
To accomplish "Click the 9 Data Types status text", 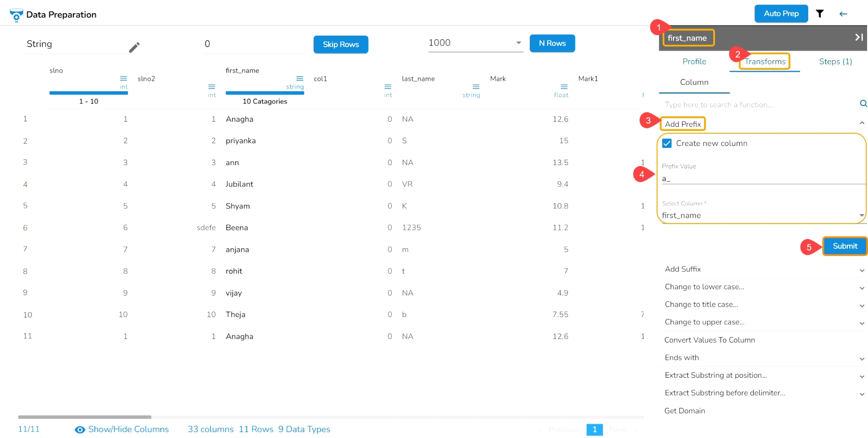I will point(304,429).
